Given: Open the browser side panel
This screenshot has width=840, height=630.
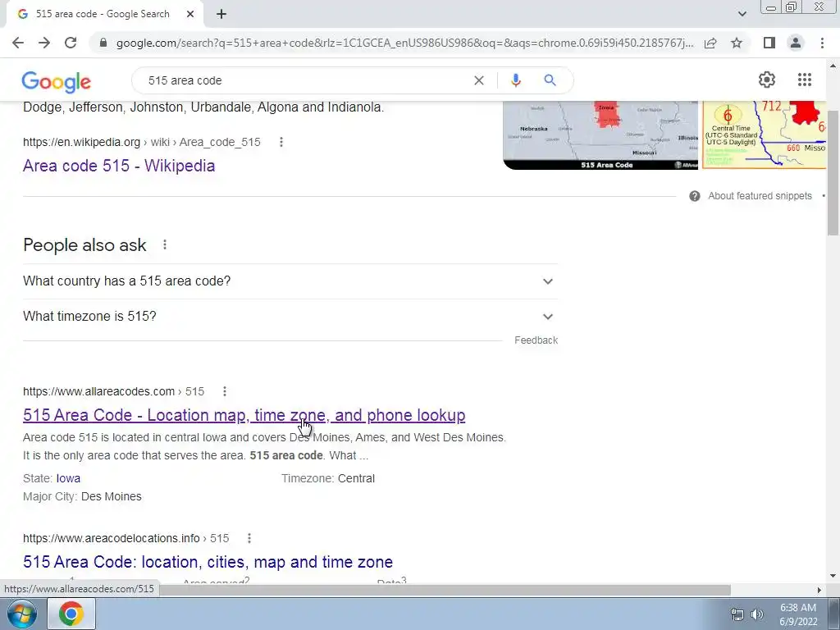Looking at the screenshot, I should coord(769,43).
